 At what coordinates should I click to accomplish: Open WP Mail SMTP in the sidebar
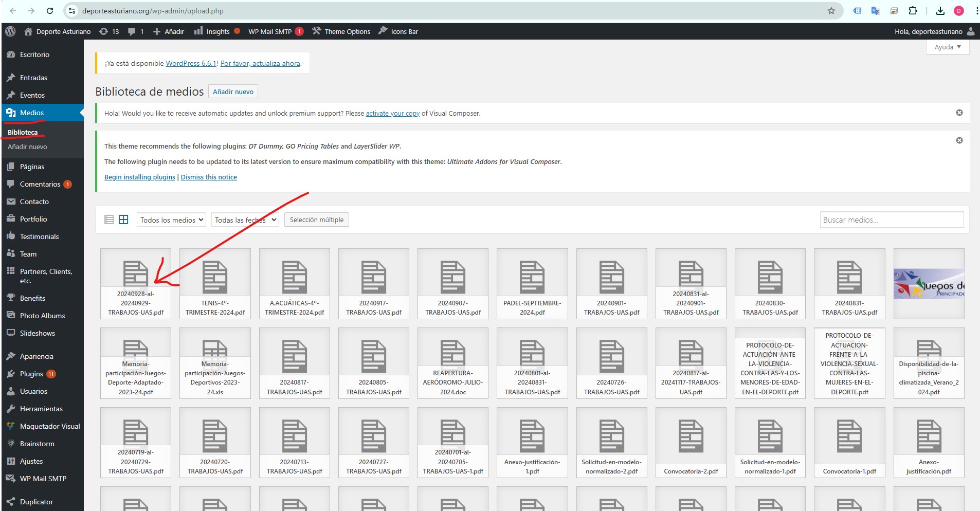tap(42, 479)
